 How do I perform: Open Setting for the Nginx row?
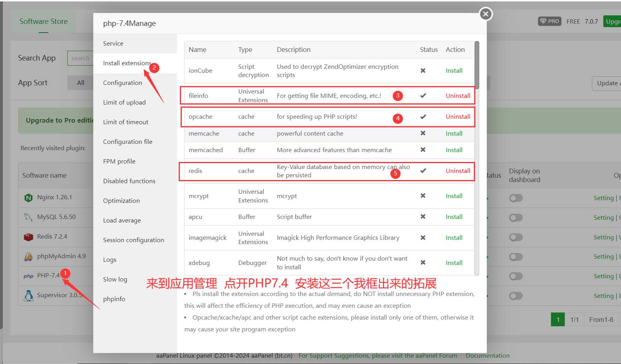coord(603,198)
